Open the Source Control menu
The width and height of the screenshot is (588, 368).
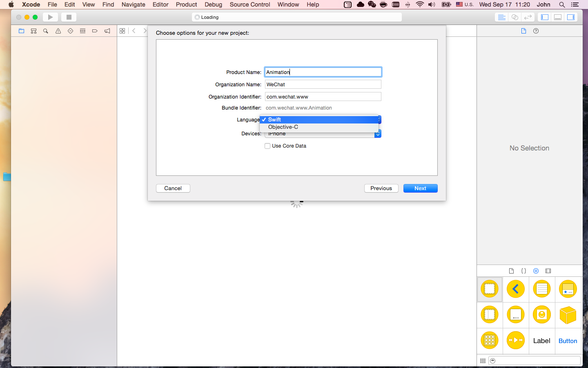[249, 4]
